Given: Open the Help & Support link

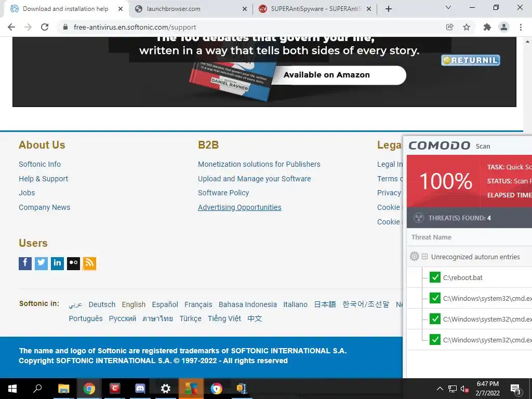Looking at the screenshot, I should pyautogui.click(x=44, y=179).
